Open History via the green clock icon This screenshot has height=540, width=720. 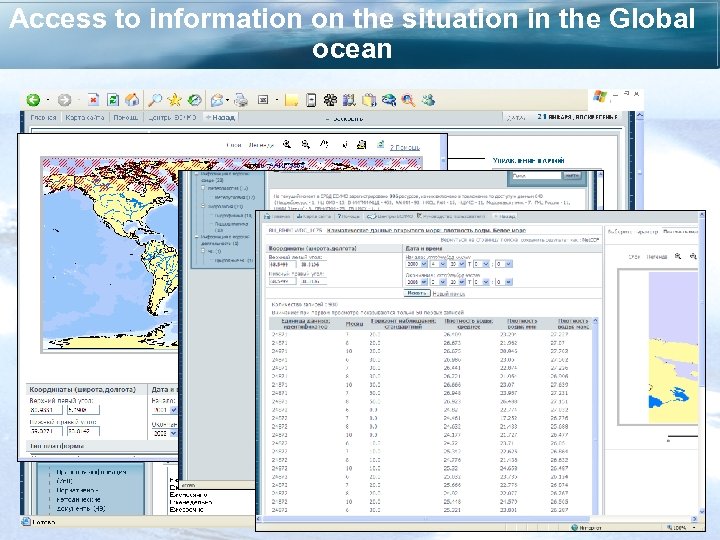(195, 100)
